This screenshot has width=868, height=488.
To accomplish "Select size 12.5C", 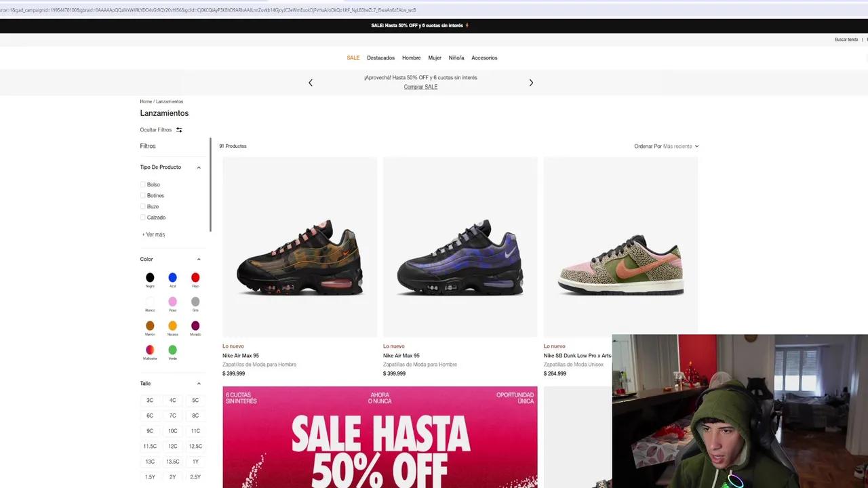I will (195, 447).
